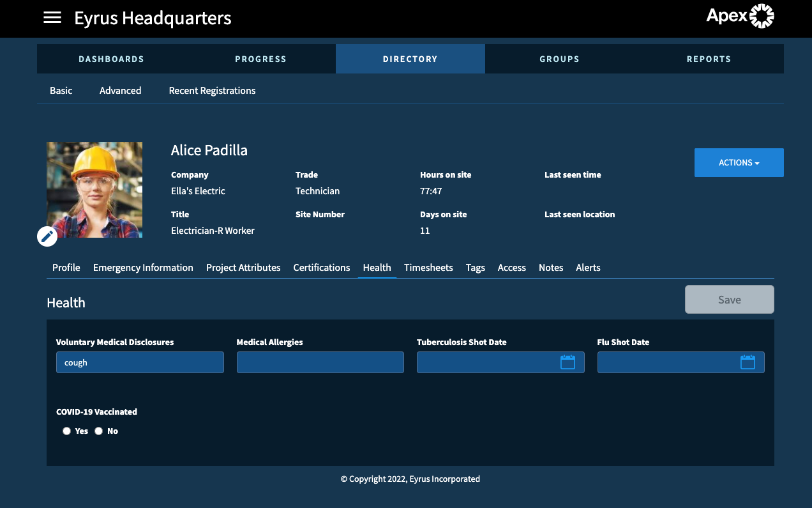Click the Apex logo icon

761,16
